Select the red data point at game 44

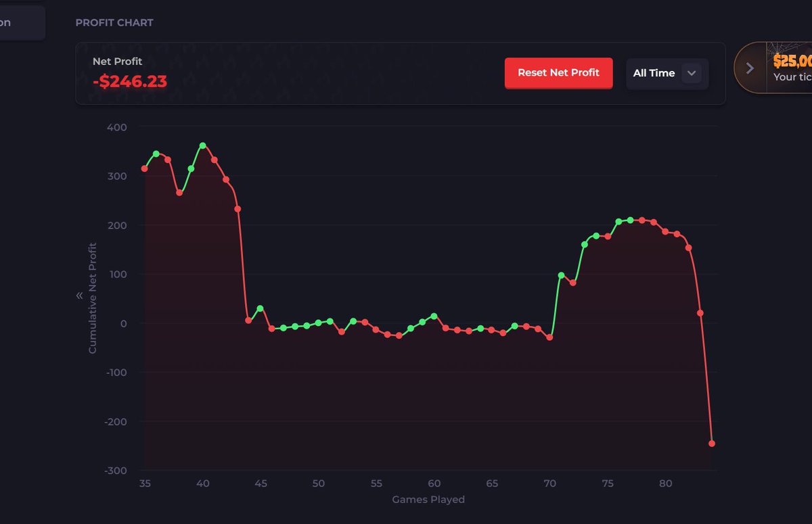click(x=248, y=320)
